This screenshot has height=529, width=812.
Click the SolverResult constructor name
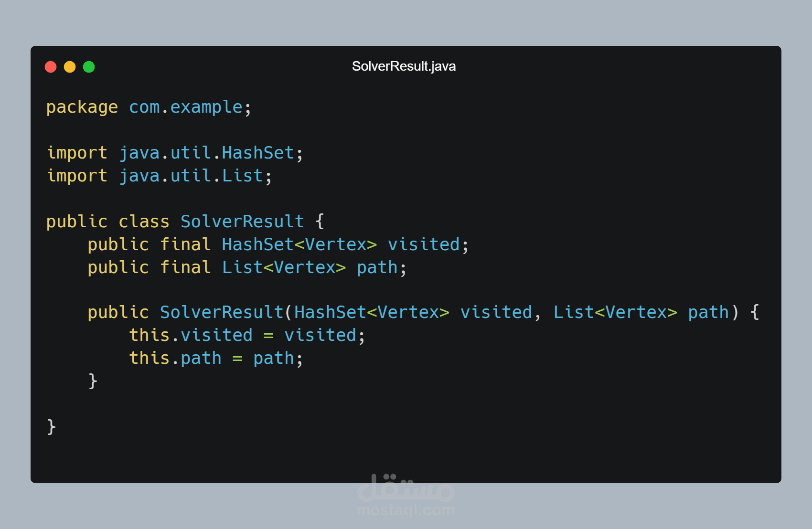(x=222, y=312)
